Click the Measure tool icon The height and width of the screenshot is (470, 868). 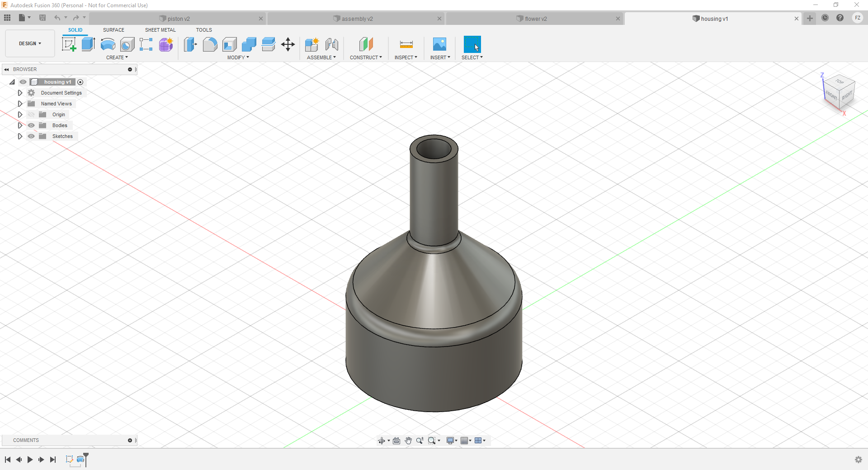(406, 44)
